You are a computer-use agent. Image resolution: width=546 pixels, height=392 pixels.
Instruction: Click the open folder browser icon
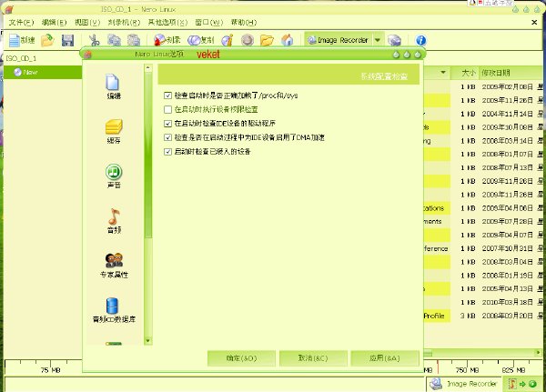(x=267, y=40)
